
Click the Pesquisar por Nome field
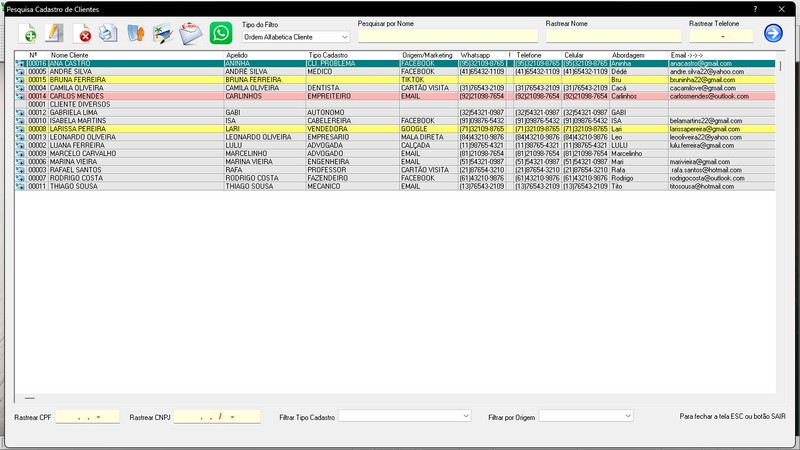447,36
